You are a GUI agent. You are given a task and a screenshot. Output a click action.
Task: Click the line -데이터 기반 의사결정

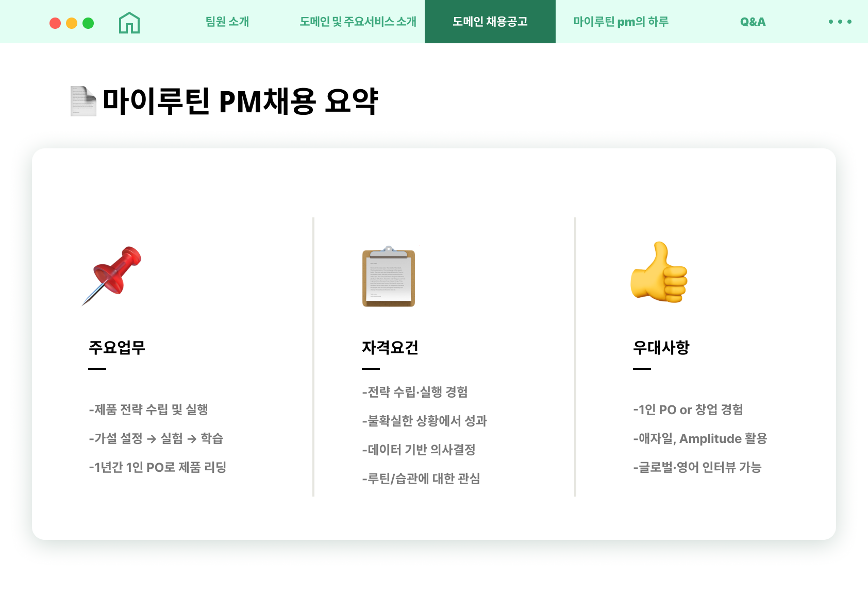pyautogui.click(x=419, y=450)
